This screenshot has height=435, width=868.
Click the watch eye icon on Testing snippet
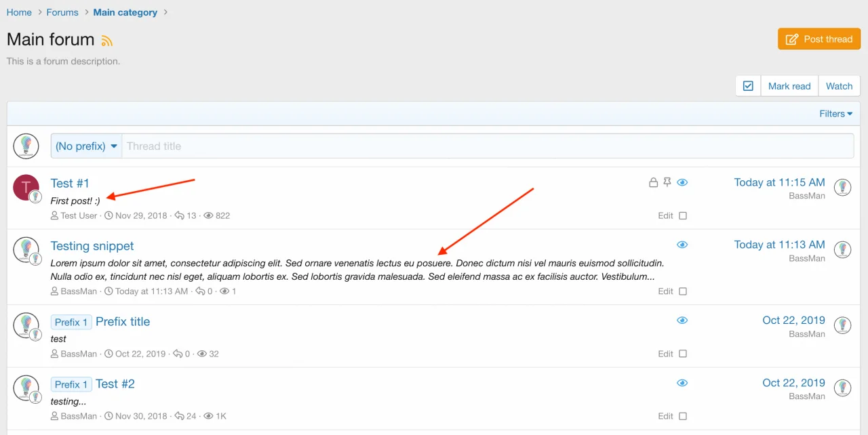click(682, 245)
